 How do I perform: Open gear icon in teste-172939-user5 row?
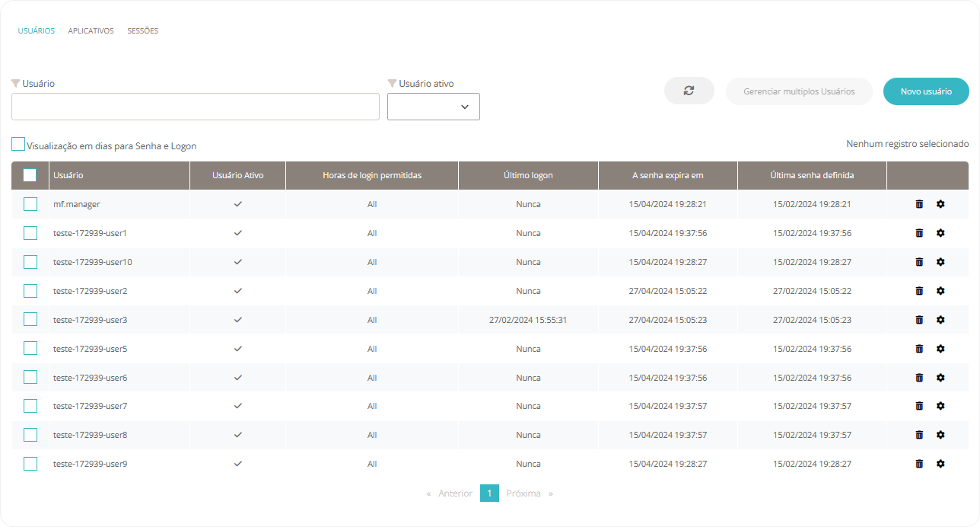[x=940, y=349]
